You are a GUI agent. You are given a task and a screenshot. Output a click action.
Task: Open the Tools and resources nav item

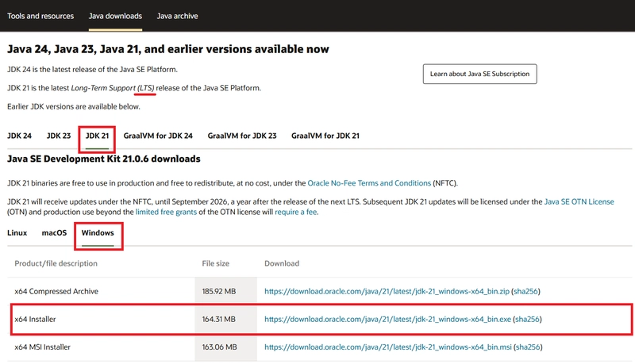coord(40,16)
